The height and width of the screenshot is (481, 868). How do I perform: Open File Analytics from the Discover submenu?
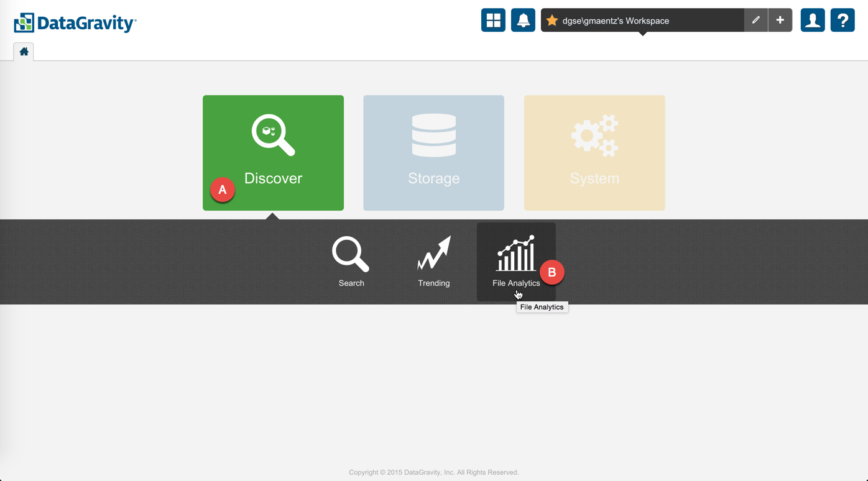click(x=516, y=262)
